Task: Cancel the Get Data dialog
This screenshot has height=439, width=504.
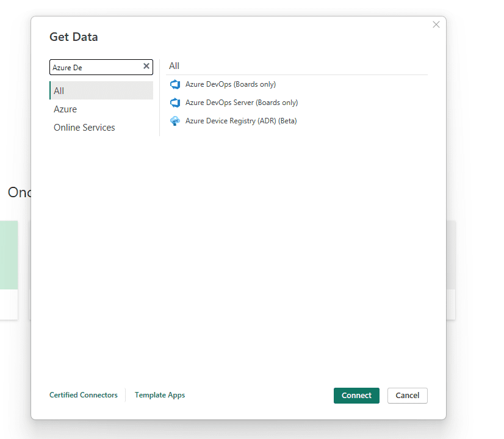Action: [x=407, y=396]
